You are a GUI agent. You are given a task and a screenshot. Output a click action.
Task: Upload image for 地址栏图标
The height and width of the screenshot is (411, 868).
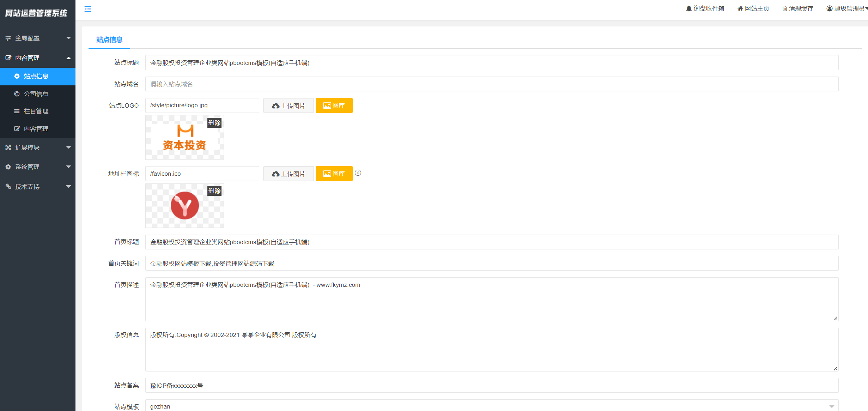coord(288,174)
